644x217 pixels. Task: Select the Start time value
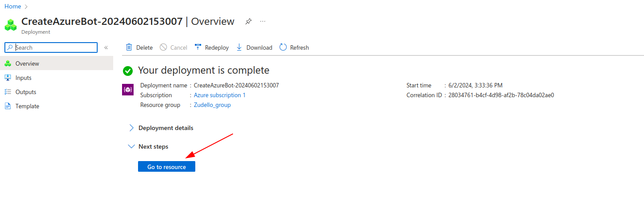tap(475, 85)
